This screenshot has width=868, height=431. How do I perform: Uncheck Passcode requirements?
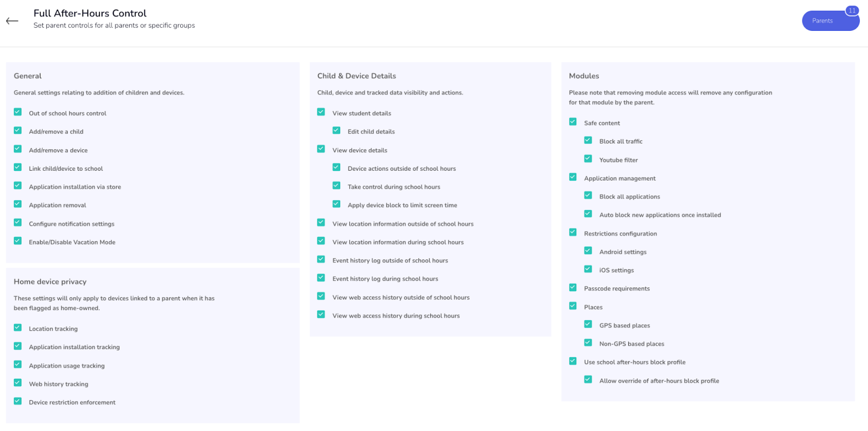pyautogui.click(x=573, y=288)
